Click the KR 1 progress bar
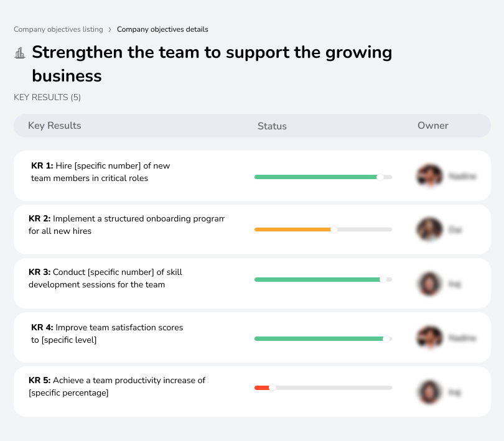This screenshot has width=504, height=441. [x=322, y=177]
